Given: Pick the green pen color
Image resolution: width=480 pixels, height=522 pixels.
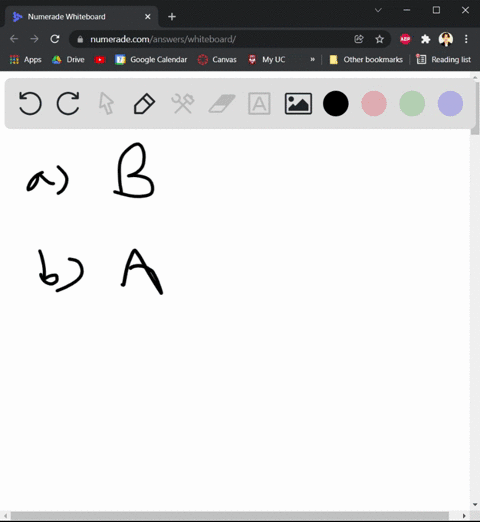Looking at the screenshot, I should click(x=412, y=103).
